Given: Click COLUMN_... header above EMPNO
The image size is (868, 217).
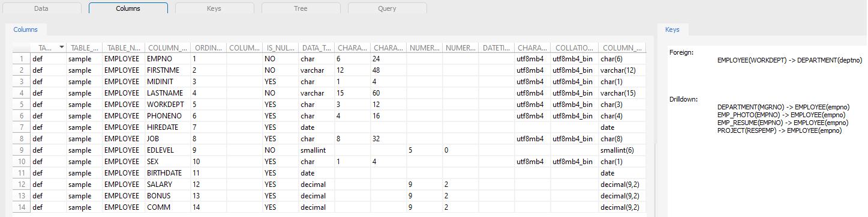Looking at the screenshot, I should click(167, 47).
